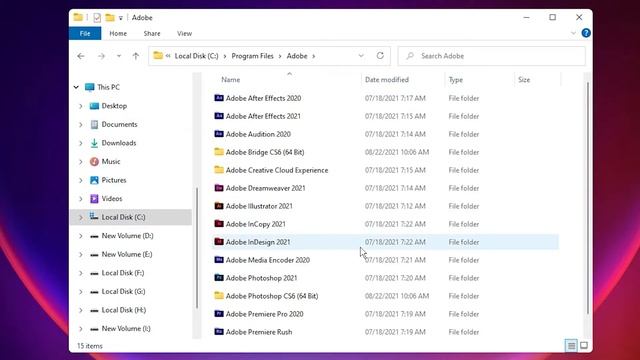Viewport: 640px width, 360px height.
Task: Click the file list vertical scrollbar
Action: pyautogui.click(x=588, y=198)
